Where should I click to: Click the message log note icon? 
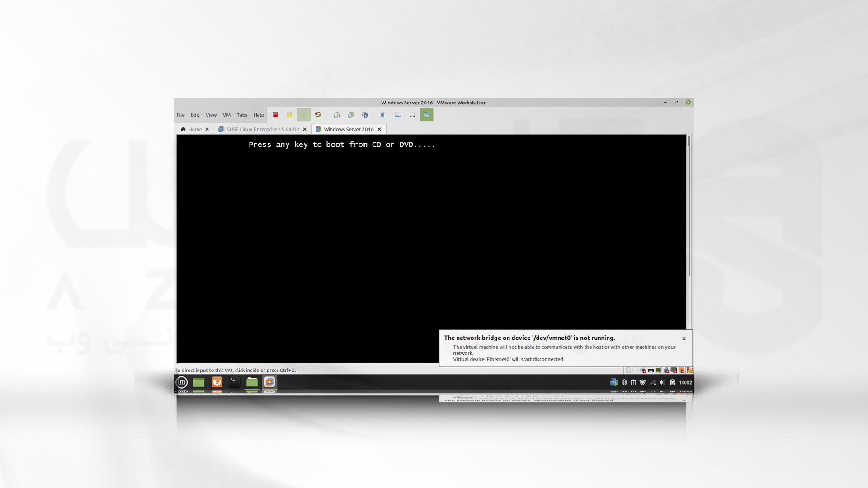[x=689, y=370]
